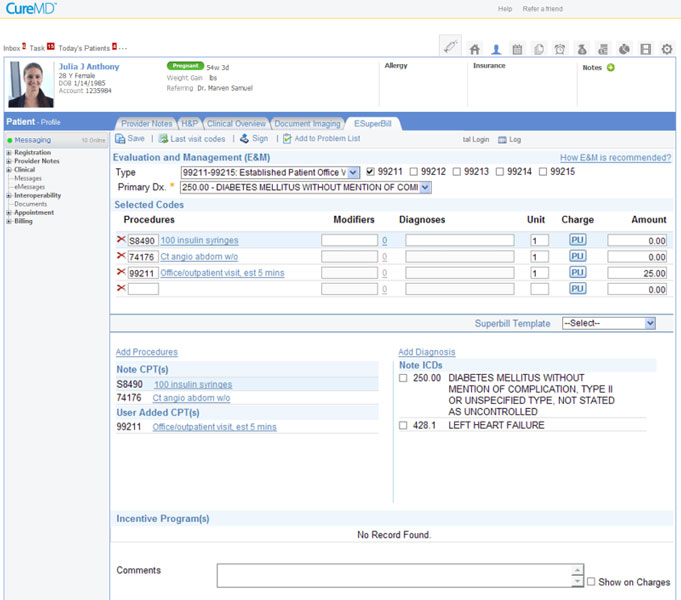Open the alarm clock reminders icon
681x600 pixels.
click(x=560, y=50)
